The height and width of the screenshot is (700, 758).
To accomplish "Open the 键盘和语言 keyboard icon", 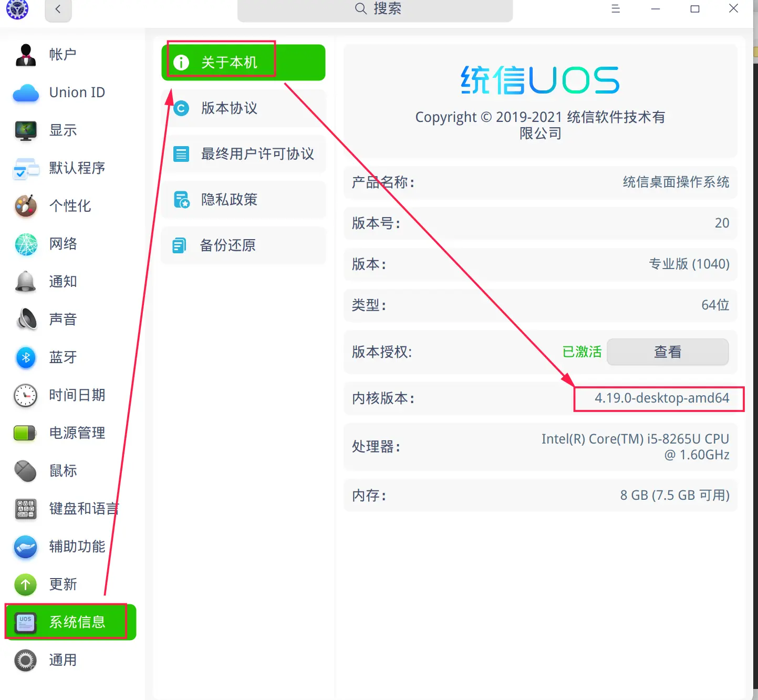I will pos(26,509).
